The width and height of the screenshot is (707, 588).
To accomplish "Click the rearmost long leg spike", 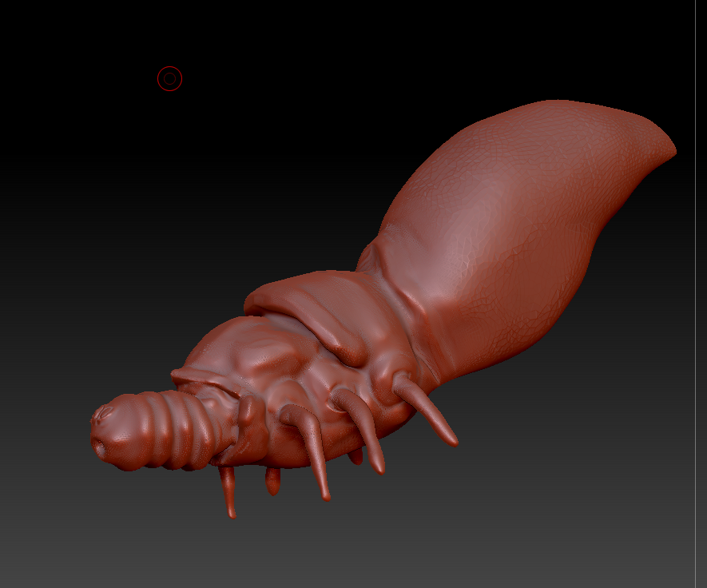I will tap(426, 411).
